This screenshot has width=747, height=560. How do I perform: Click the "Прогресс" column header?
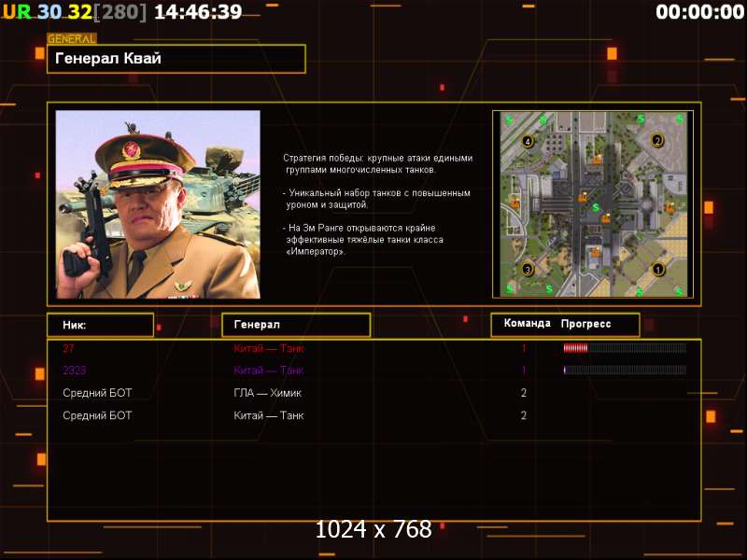pos(585,324)
